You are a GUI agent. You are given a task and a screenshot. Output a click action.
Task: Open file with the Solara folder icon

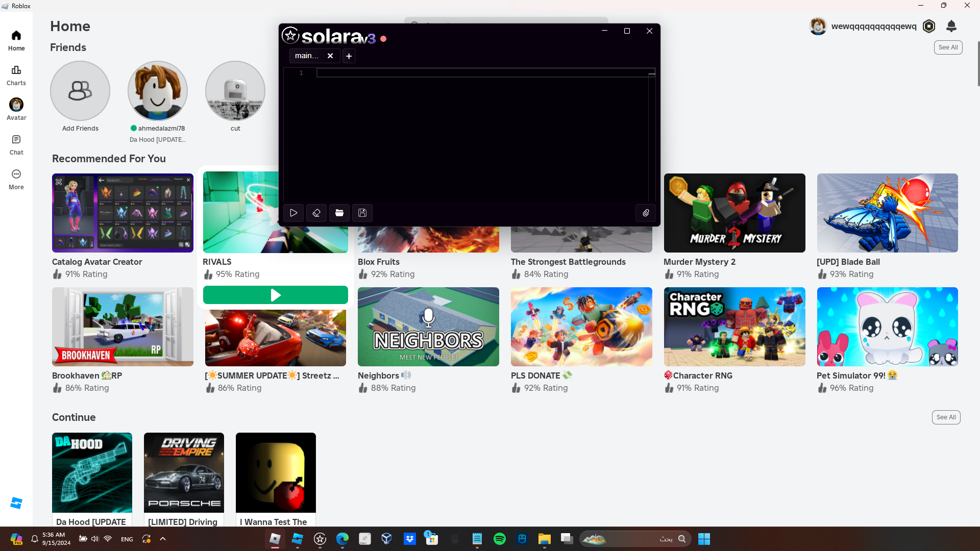point(339,213)
